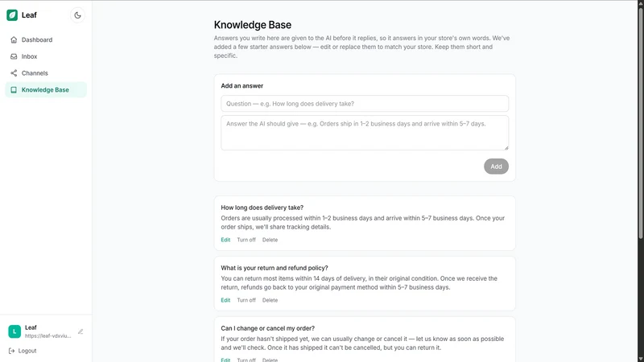
Task: Delete the delivery time answer
Action: click(x=270, y=240)
